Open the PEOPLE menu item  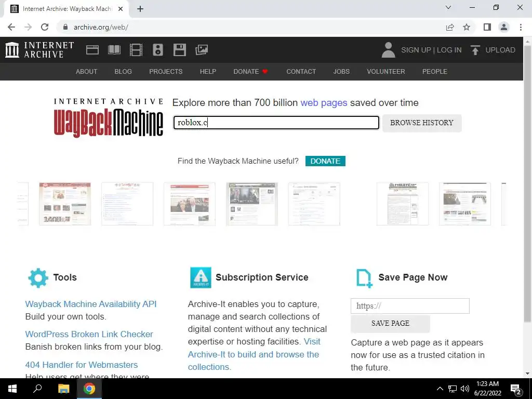pyautogui.click(x=435, y=72)
